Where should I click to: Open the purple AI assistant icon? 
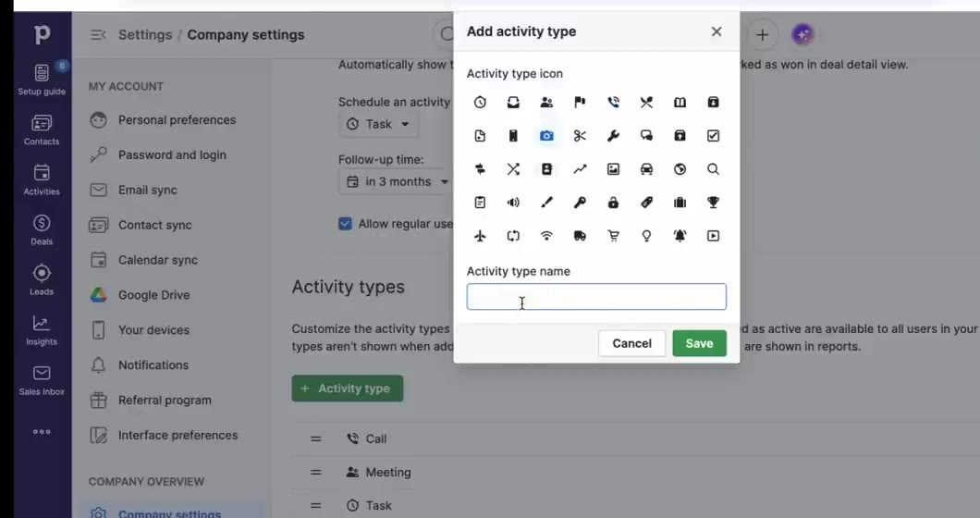pyautogui.click(x=803, y=35)
